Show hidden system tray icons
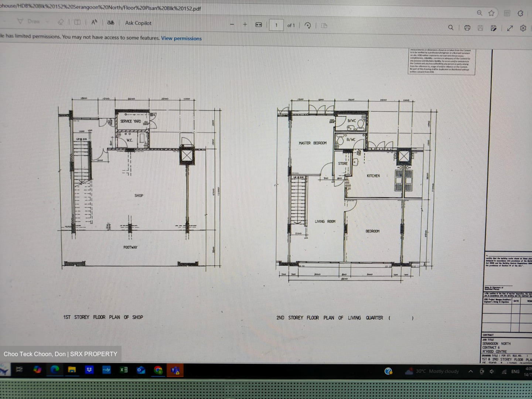This screenshot has width=532, height=399. point(470,371)
